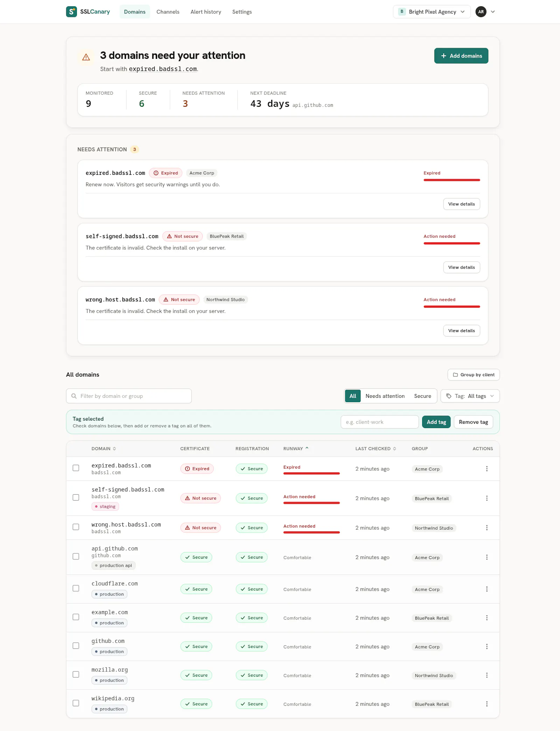The width and height of the screenshot is (560, 731).
Task: Click Not secure badge on wrong.host.badssl.com card
Action: 179,300
